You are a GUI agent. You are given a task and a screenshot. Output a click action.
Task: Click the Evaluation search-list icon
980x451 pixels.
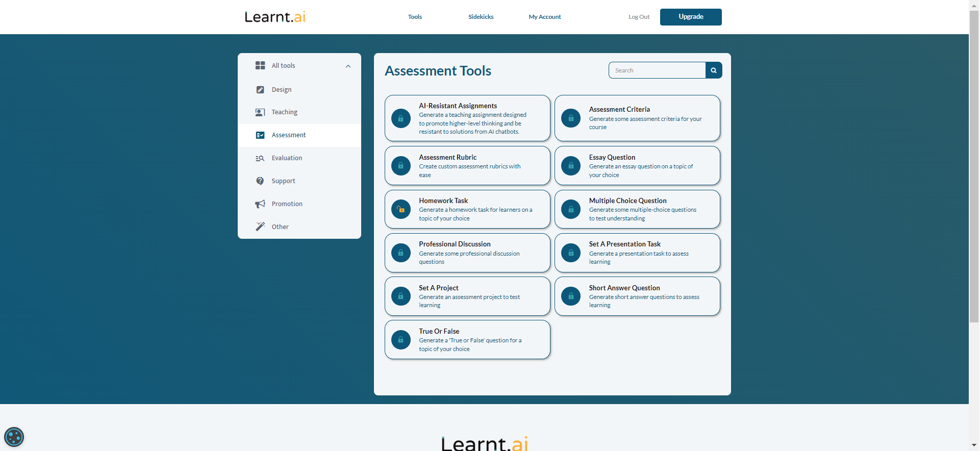(x=260, y=158)
